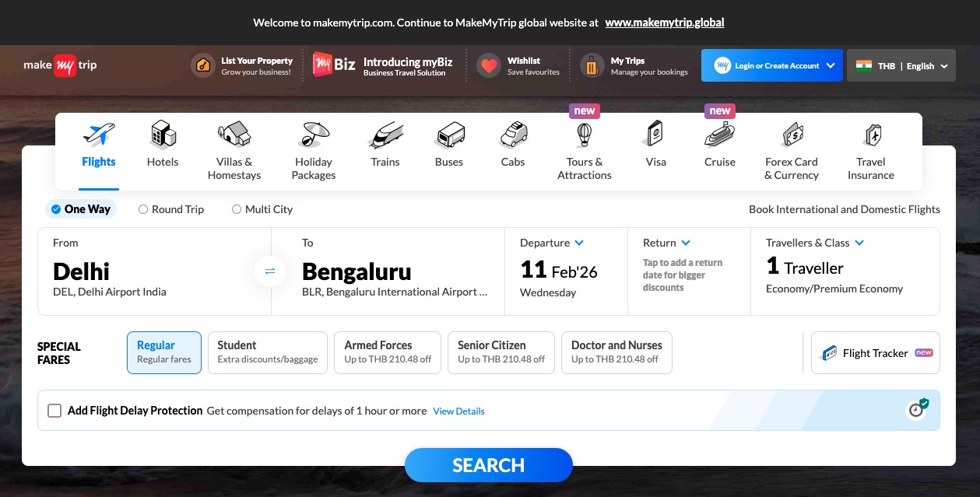Viewport: 980px width, 497px height.
Task: Swap From and To cities icon
Action: [x=270, y=271]
